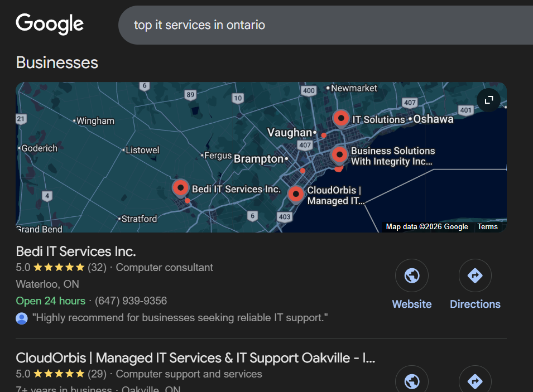
Task: Select the CloudOrbis map pin
Action: tap(296, 194)
